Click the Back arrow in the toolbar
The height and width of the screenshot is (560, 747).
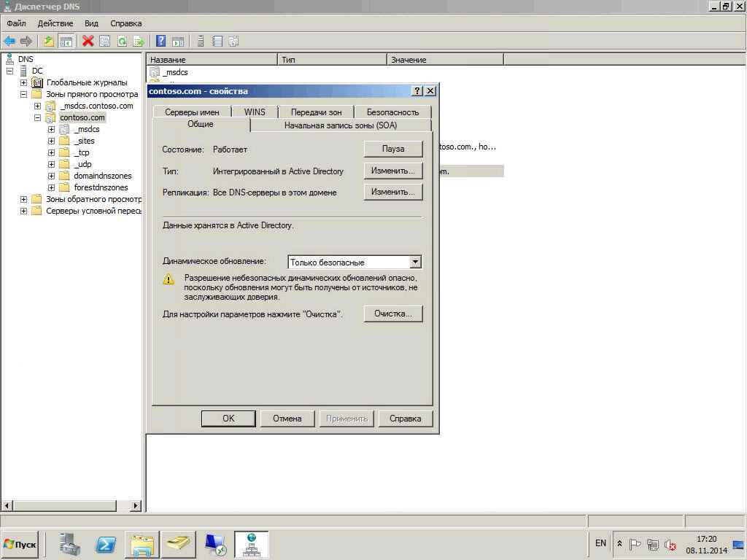click(9, 42)
